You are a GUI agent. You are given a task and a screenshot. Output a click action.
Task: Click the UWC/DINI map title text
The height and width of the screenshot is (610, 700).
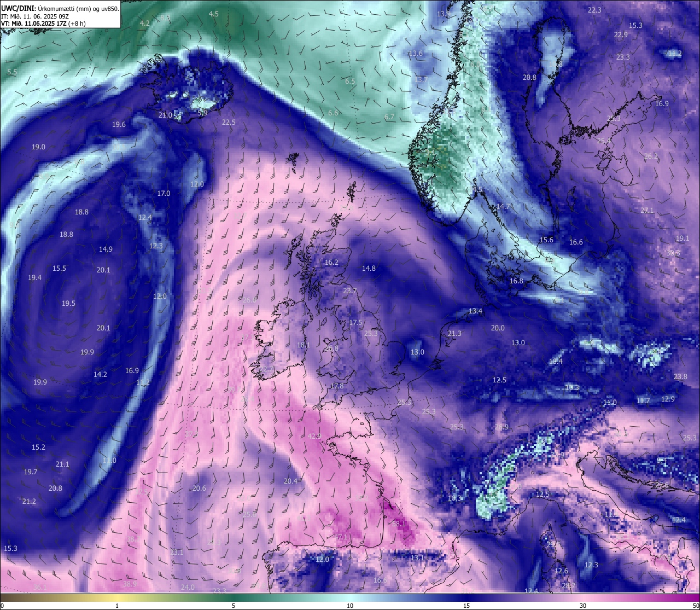pyautogui.click(x=60, y=8)
